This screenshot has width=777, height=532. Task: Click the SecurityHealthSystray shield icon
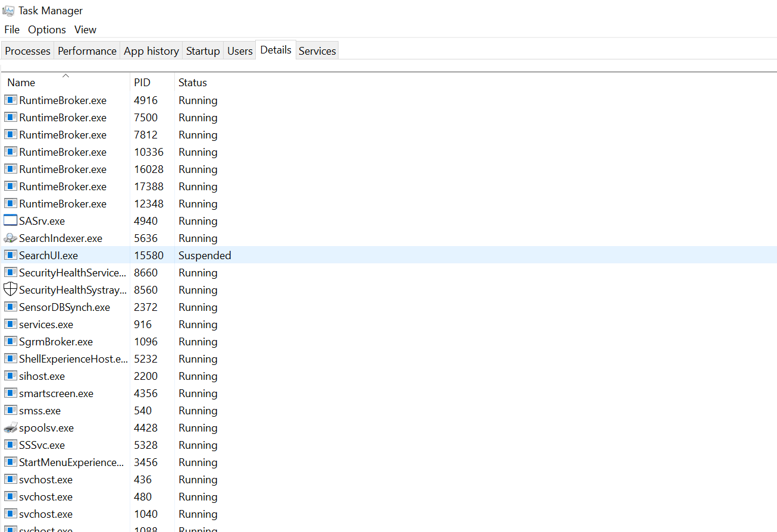[11, 289]
